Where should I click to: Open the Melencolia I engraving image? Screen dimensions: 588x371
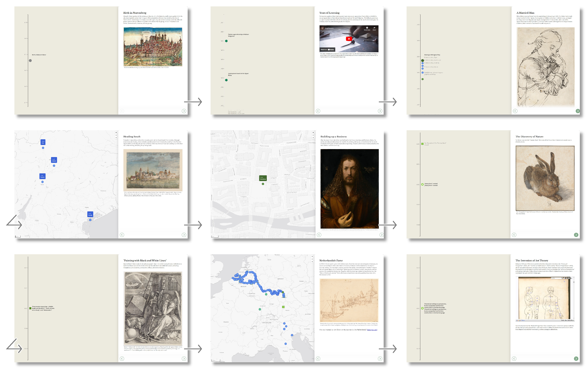click(x=153, y=309)
